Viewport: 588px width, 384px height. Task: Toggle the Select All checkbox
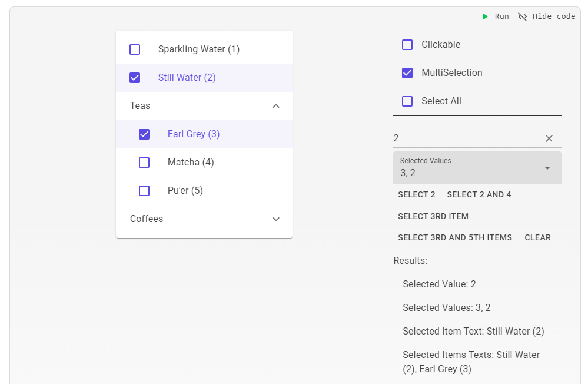407,101
